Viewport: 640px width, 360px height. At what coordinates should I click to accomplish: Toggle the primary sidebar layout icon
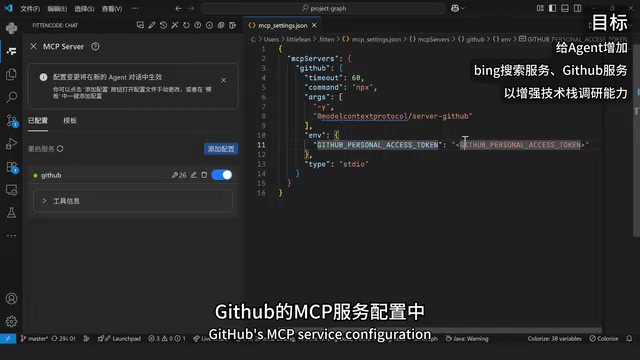[552, 8]
